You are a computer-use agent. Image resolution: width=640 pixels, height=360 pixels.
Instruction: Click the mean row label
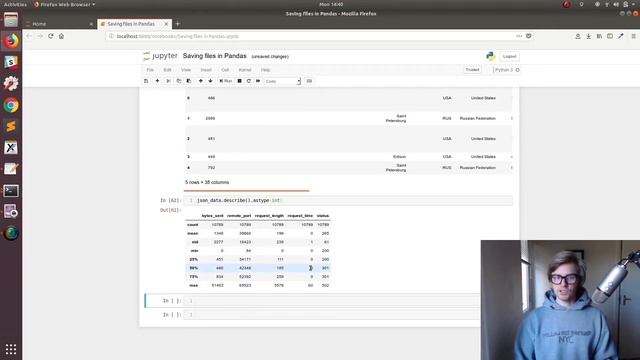193,233
